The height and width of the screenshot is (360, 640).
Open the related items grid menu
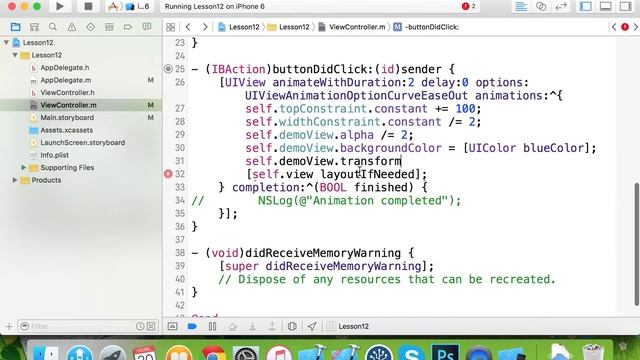coord(171,27)
